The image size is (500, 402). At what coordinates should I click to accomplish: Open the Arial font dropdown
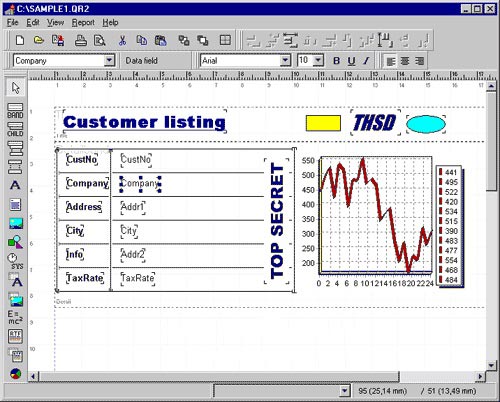[285, 61]
